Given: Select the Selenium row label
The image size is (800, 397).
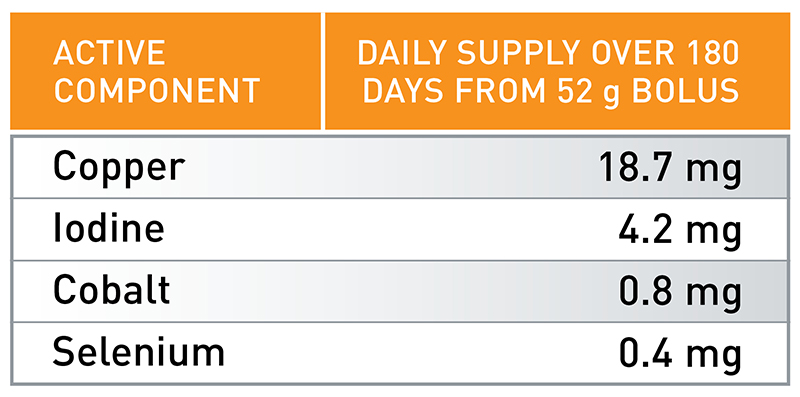Looking at the screenshot, I should [x=139, y=353].
